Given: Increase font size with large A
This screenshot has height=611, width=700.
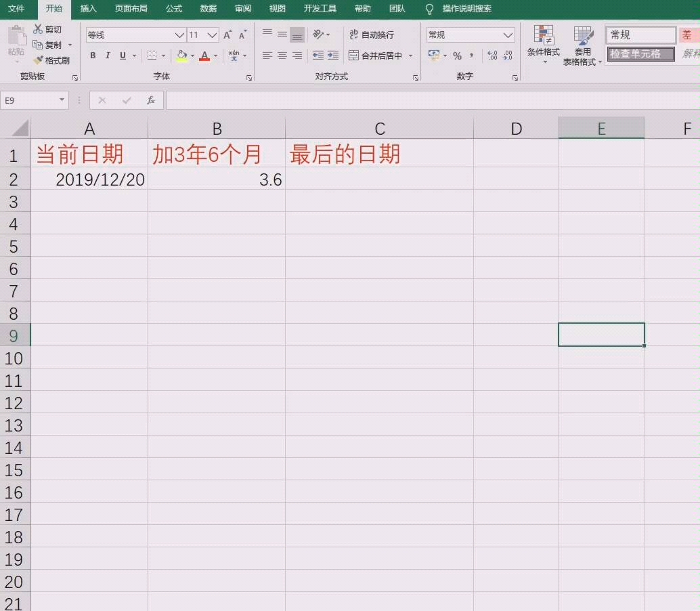Looking at the screenshot, I should click(x=227, y=35).
